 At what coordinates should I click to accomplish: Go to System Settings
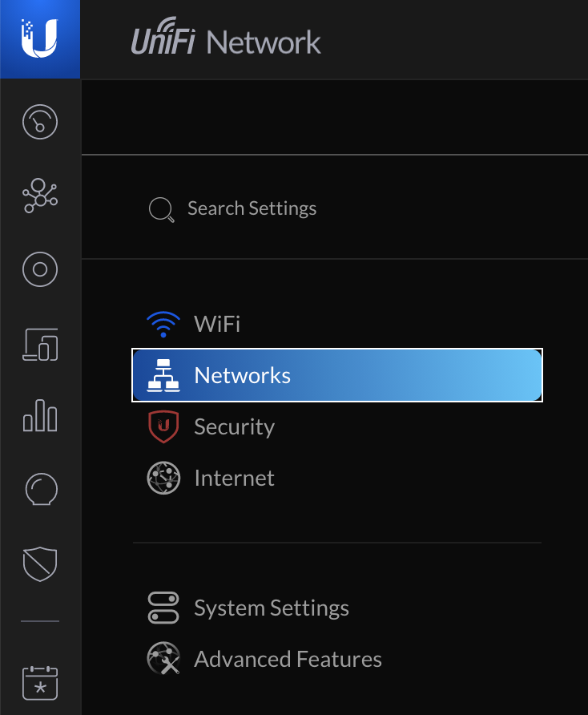(336, 608)
